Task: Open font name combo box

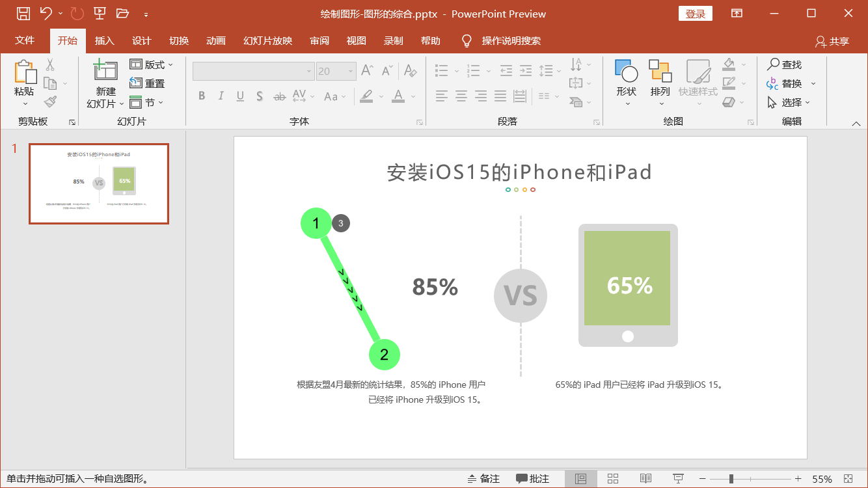Action: click(254, 71)
